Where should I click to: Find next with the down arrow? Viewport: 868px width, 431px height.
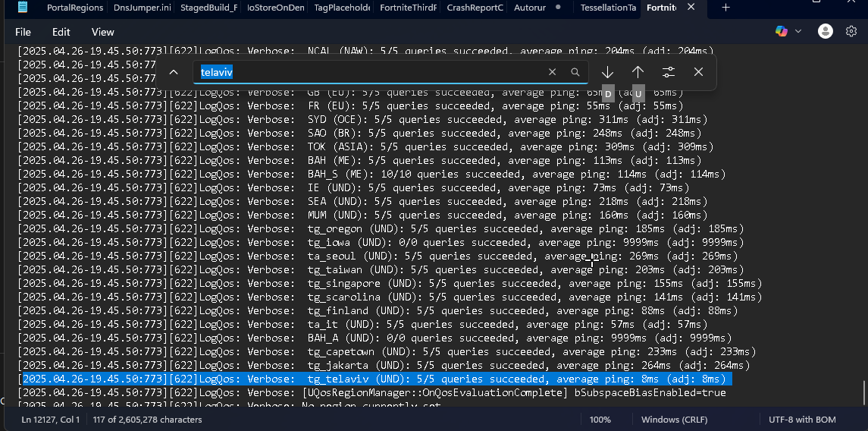[x=607, y=72]
